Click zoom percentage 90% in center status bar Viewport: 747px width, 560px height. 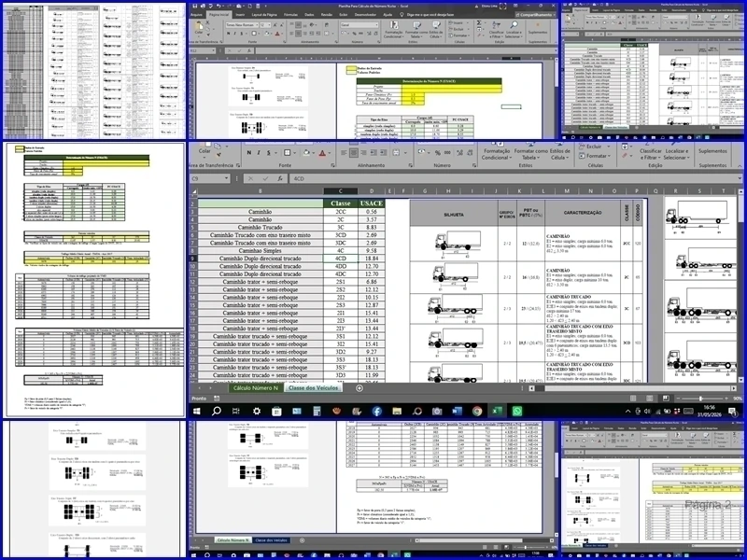pyautogui.click(x=737, y=399)
